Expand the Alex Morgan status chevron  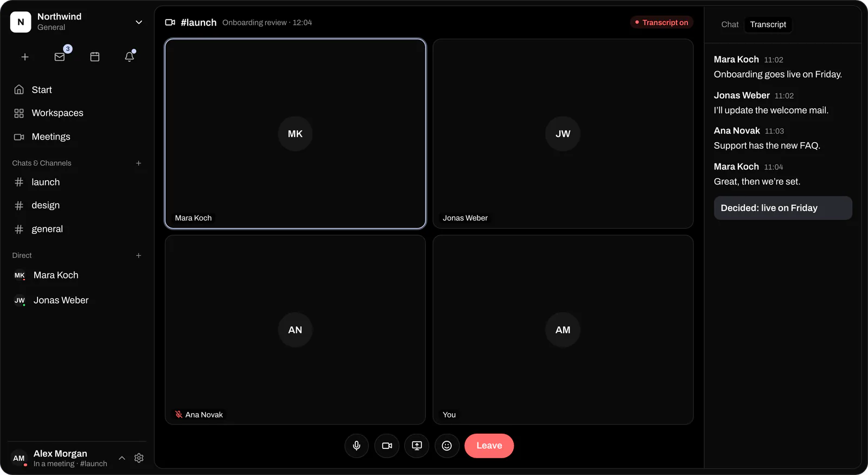(122, 458)
